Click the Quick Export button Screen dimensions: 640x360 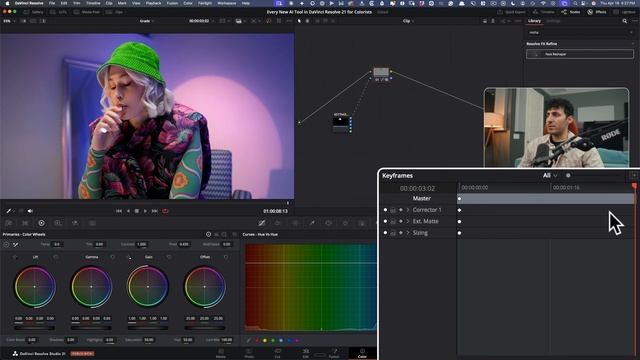pyautogui.click(x=511, y=12)
